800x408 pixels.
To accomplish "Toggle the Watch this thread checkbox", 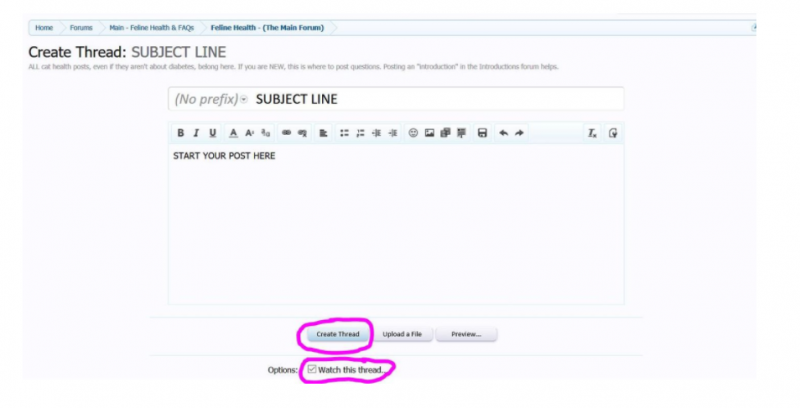I will pyautogui.click(x=312, y=369).
